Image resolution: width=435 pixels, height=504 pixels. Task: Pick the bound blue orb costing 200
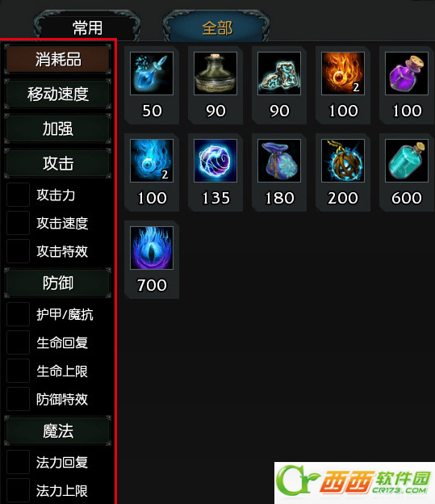coord(343,161)
